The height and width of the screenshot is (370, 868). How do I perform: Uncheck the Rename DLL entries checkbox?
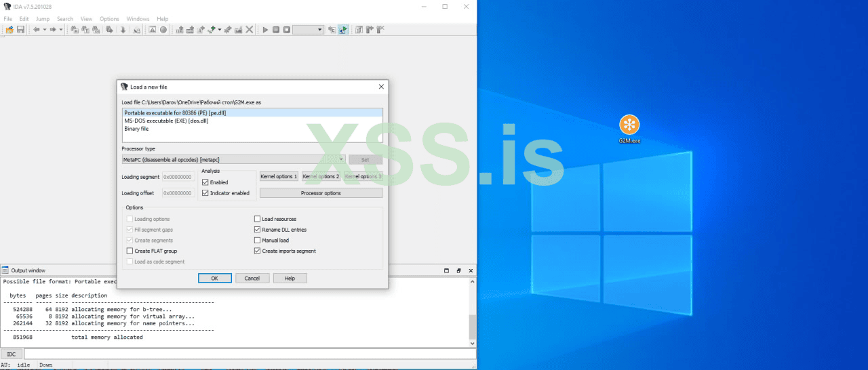[257, 230]
